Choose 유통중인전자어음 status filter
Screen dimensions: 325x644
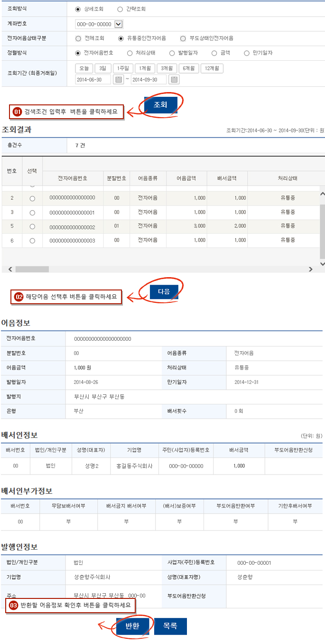121,38
